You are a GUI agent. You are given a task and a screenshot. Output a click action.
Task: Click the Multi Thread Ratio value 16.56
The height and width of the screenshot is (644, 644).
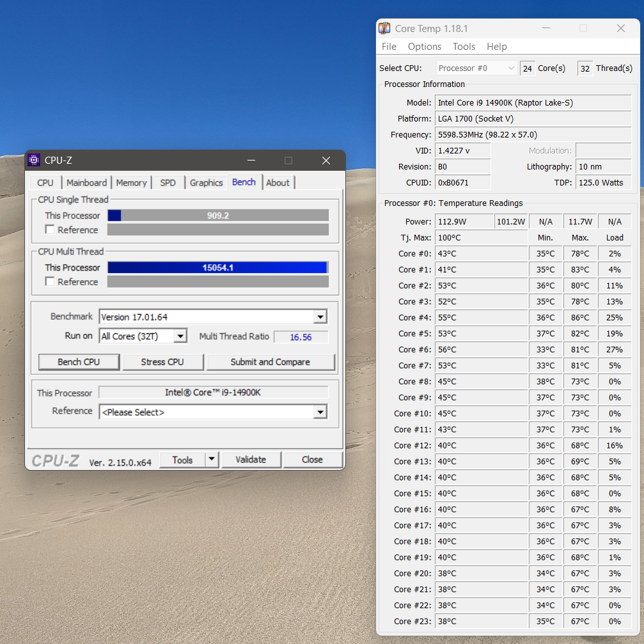[x=301, y=337]
